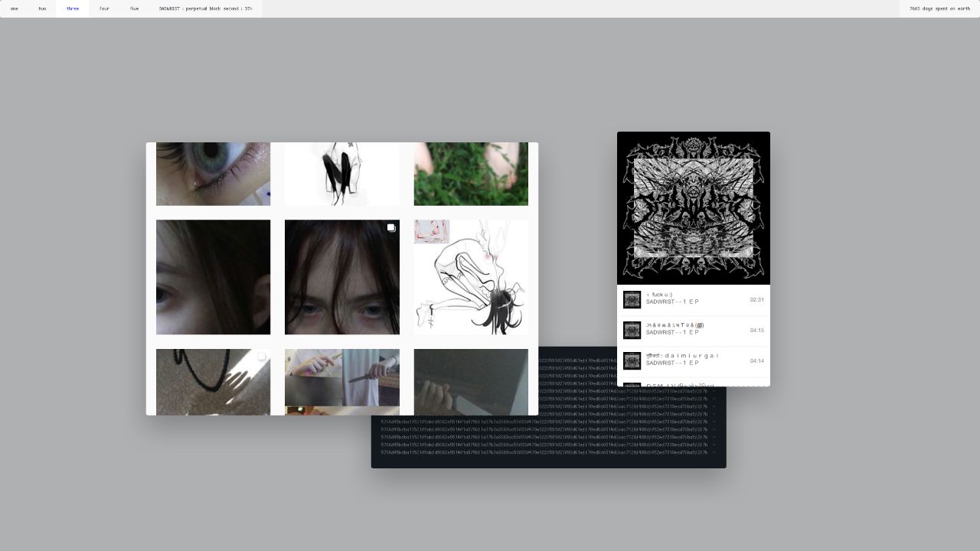Open the kneeling figure ink drawing thumbnail
The height and width of the screenshot is (551, 980).
[x=341, y=174]
